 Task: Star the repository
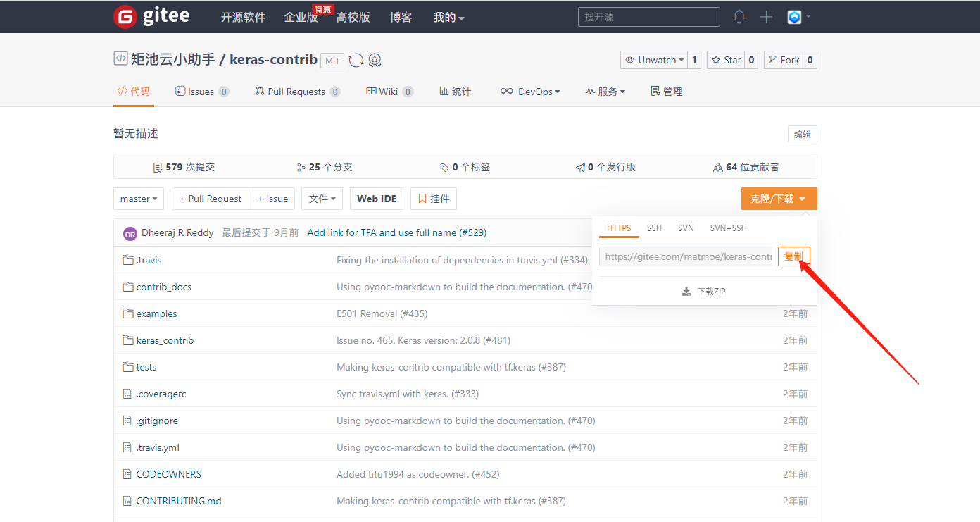(726, 60)
